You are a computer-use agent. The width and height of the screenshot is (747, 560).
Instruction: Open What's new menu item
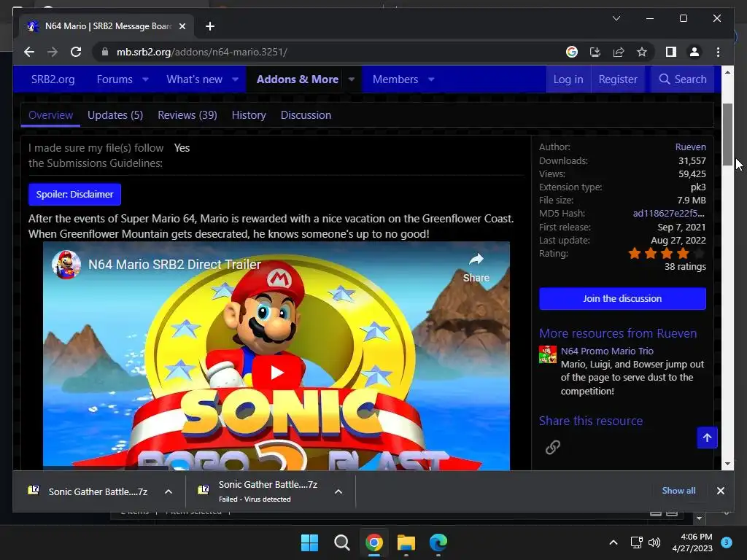(x=194, y=79)
